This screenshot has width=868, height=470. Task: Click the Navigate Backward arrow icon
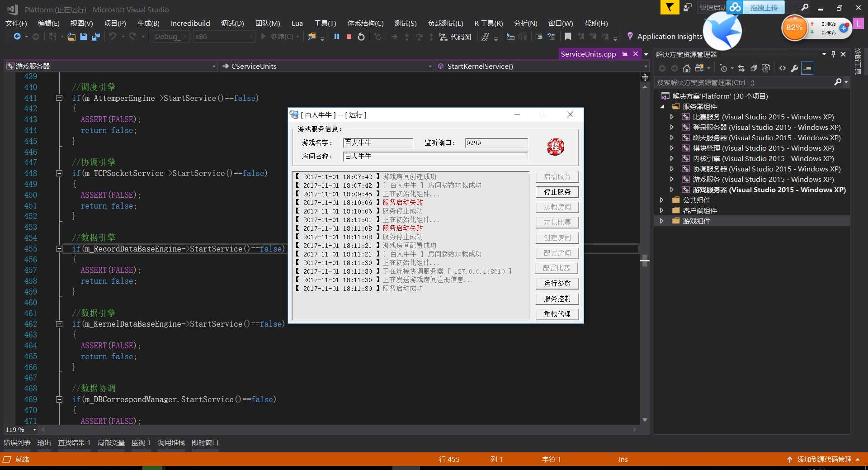point(17,37)
